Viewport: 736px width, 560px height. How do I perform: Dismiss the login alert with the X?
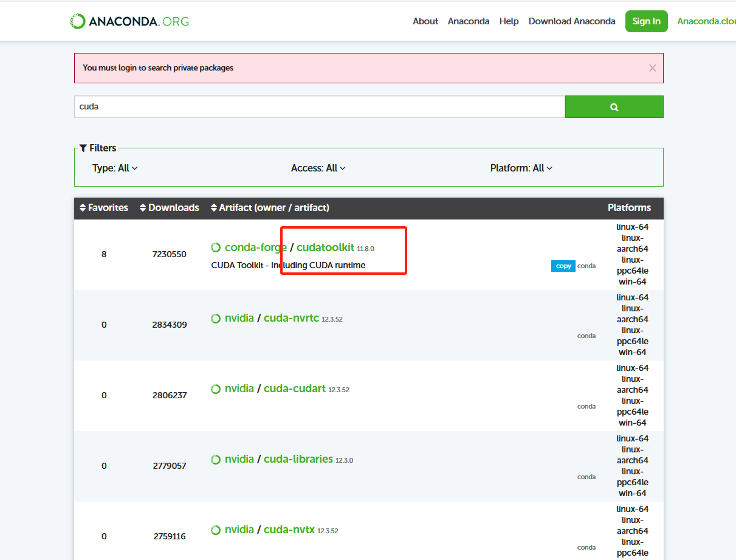pyautogui.click(x=652, y=68)
